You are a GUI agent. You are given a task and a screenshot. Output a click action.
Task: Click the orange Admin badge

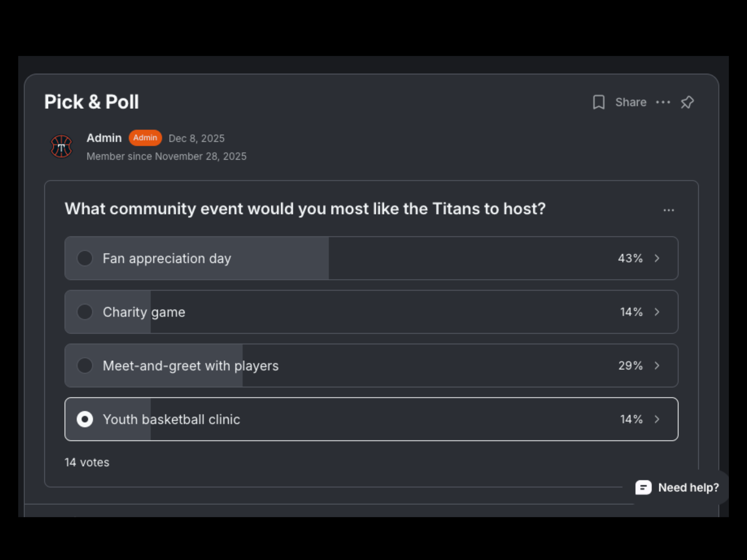[145, 138]
